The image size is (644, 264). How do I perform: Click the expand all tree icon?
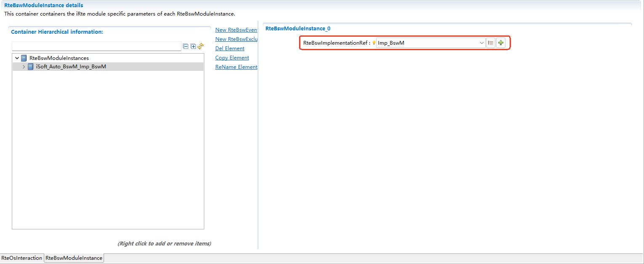coord(193,46)
